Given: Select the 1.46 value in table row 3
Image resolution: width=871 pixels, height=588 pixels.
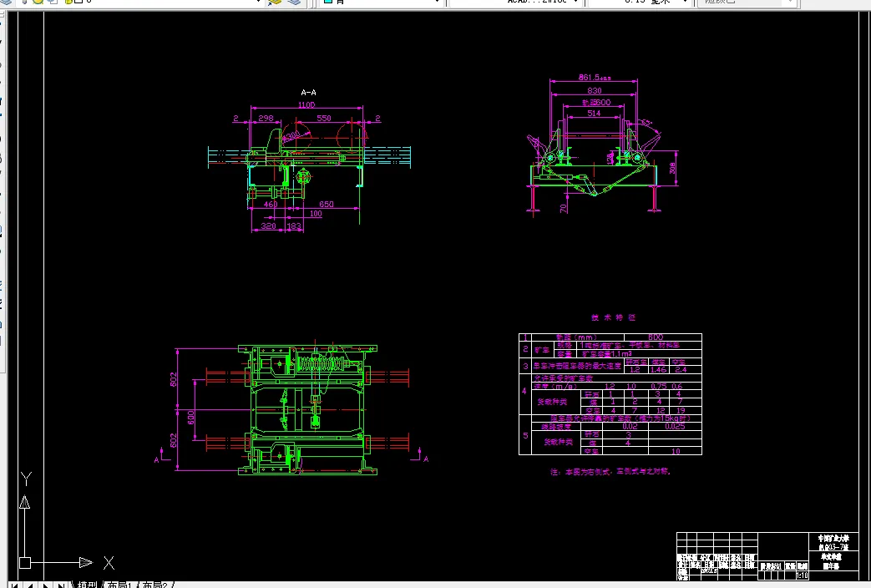Looking at the screenshot, I should [658, 369].
